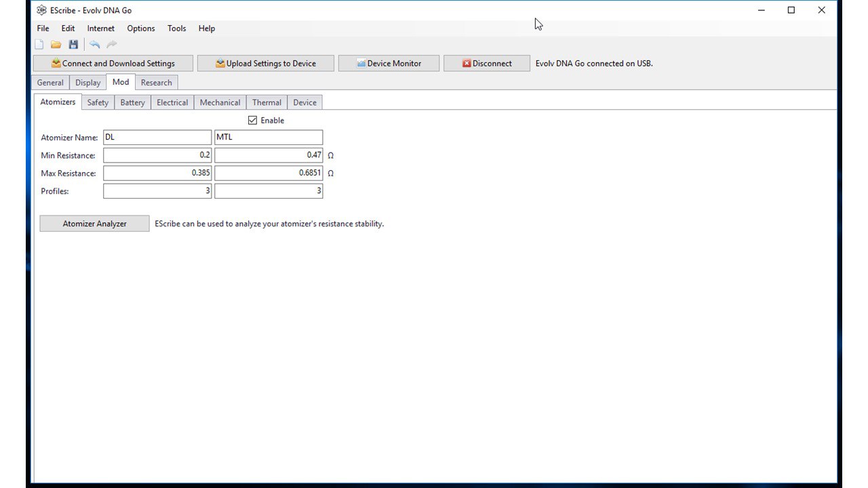Disconnect the Evolv DNA Go device
868x488 pixels.
pyautogui.click(x=486, y=63)
